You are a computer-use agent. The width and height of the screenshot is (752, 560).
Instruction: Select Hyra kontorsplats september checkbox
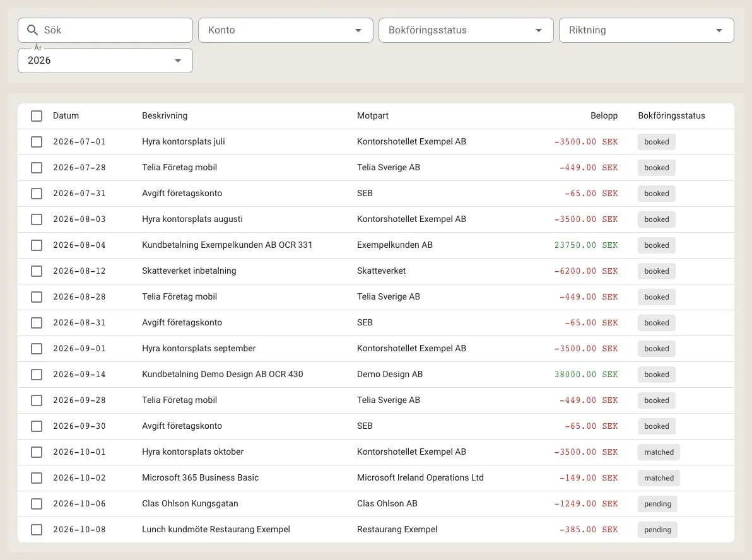coord(37,349)
